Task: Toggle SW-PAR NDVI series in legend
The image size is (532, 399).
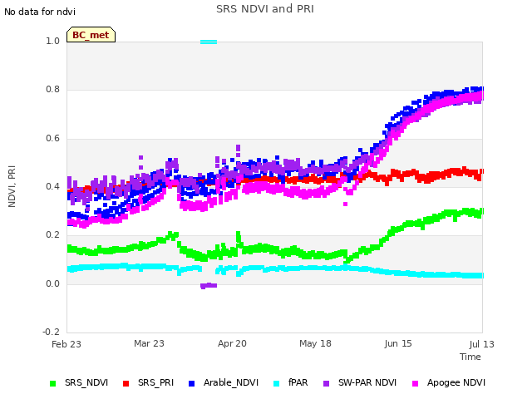Action: 360,382
